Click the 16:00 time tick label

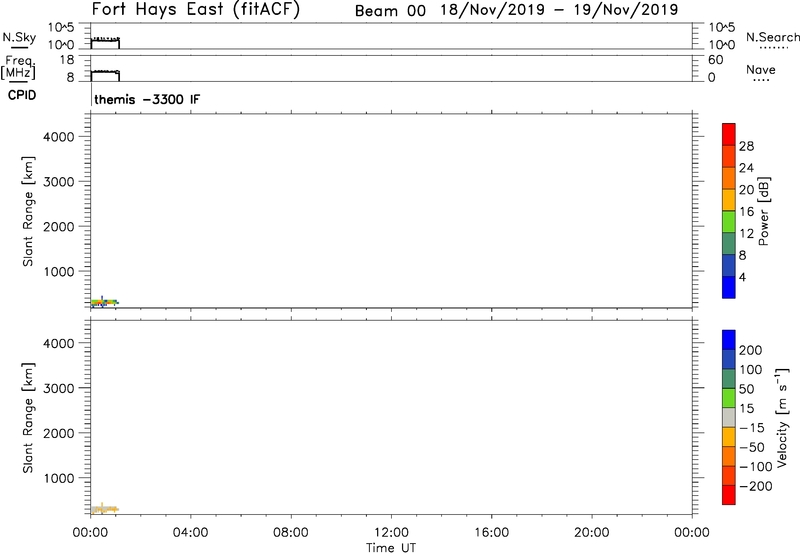[491, 533]
